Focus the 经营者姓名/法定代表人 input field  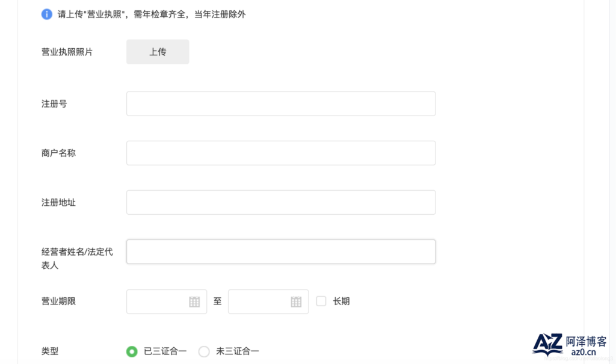(281, 251)
